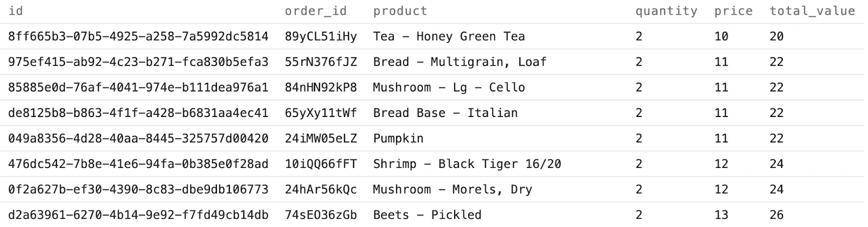
Task: Click order ID 55rN376fJZ
Action: [x=321, y=62]
